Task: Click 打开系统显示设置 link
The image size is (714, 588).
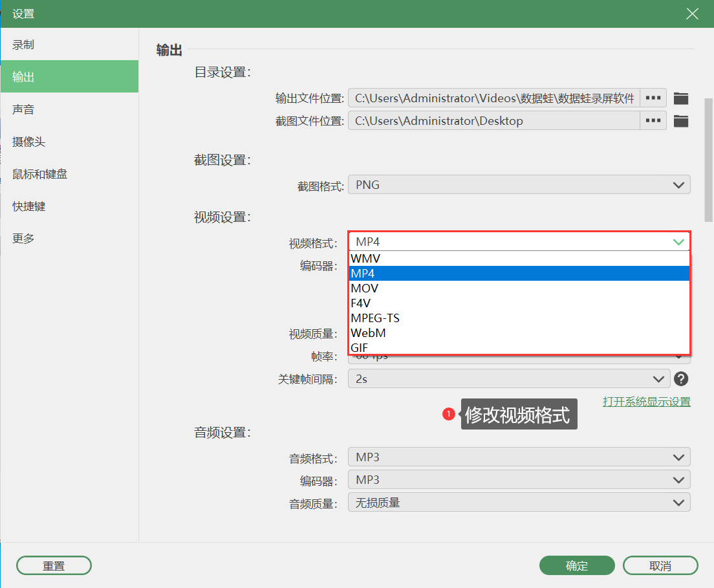Action: (x=647, y=402)
